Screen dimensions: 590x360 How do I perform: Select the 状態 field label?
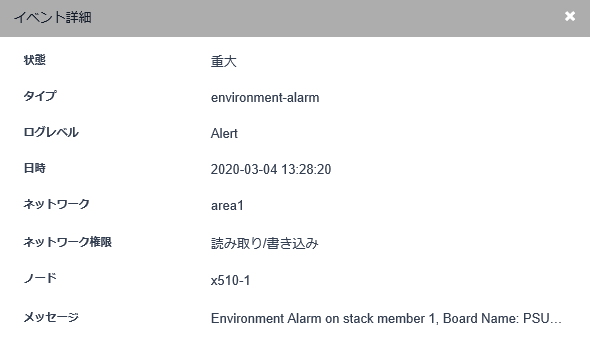[35, 60]
